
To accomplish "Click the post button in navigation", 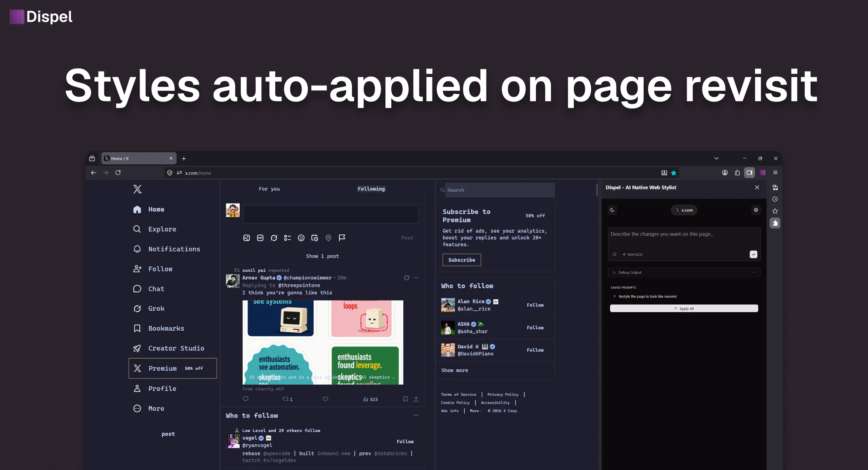I will pos(168,434).
